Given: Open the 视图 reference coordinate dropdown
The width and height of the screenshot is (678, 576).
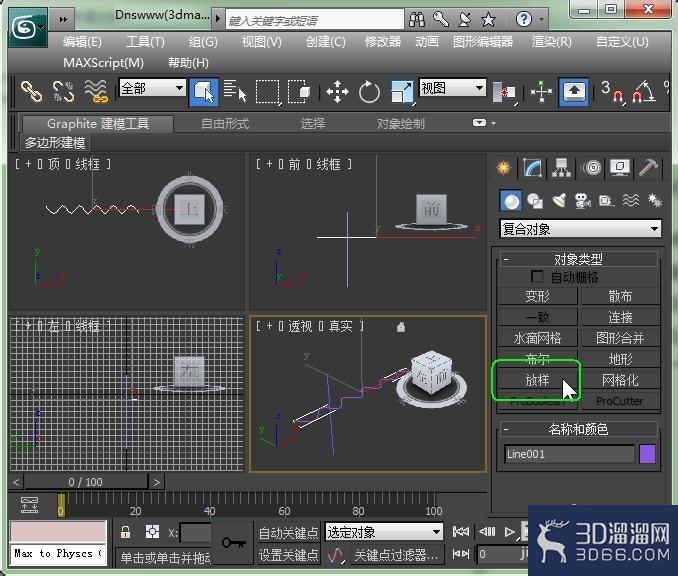Looking at the screenshot, I should pos(453,88).
